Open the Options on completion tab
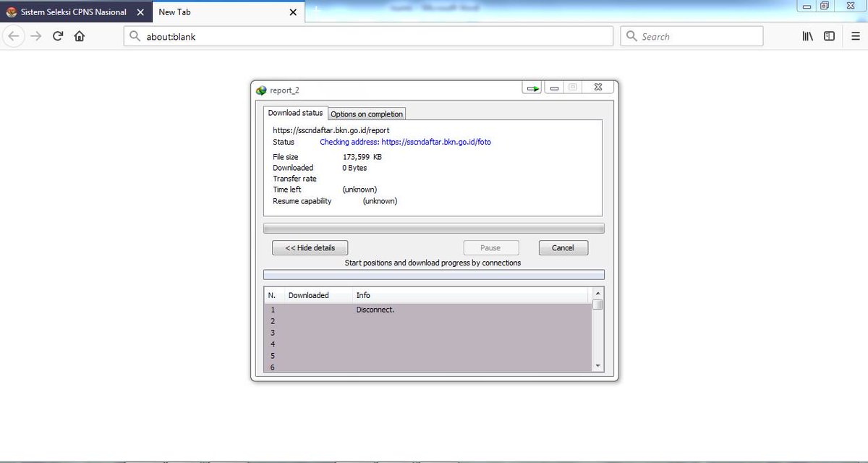Screen dimensions: 868x463 click(x=367, y=114)
